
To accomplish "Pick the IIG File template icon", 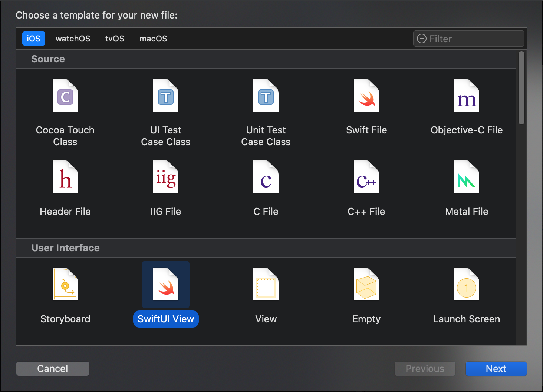I will pyautogui.click(x=166, y=177).
